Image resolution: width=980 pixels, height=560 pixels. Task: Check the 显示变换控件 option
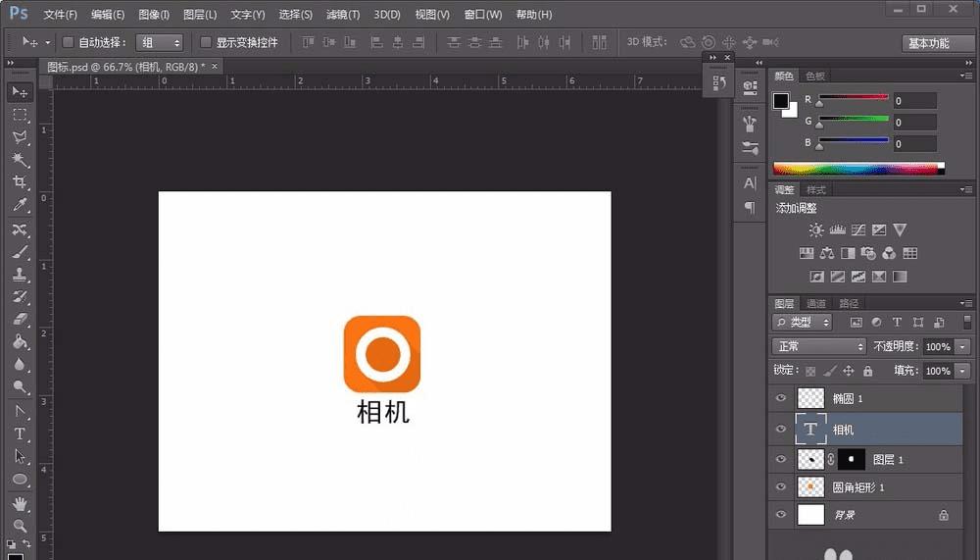[x=206, y=42]
